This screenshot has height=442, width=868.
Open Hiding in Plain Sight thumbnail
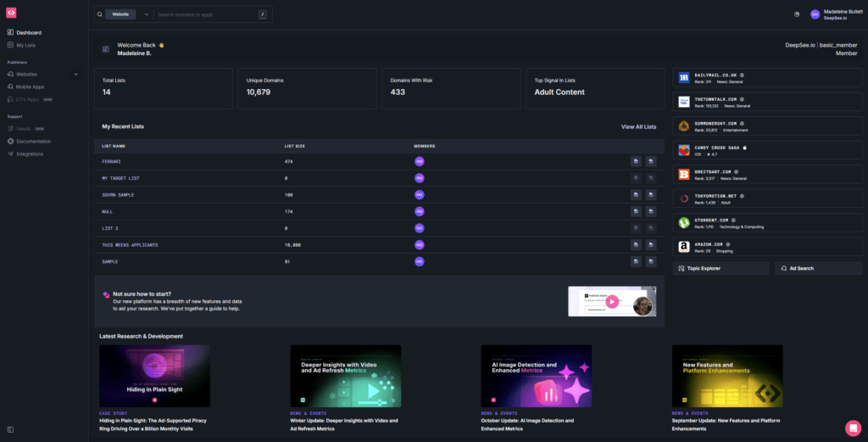click(154, 376)
